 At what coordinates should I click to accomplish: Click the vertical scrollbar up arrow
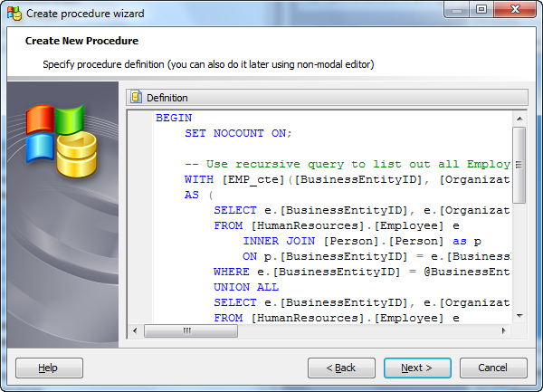point(519,118)
